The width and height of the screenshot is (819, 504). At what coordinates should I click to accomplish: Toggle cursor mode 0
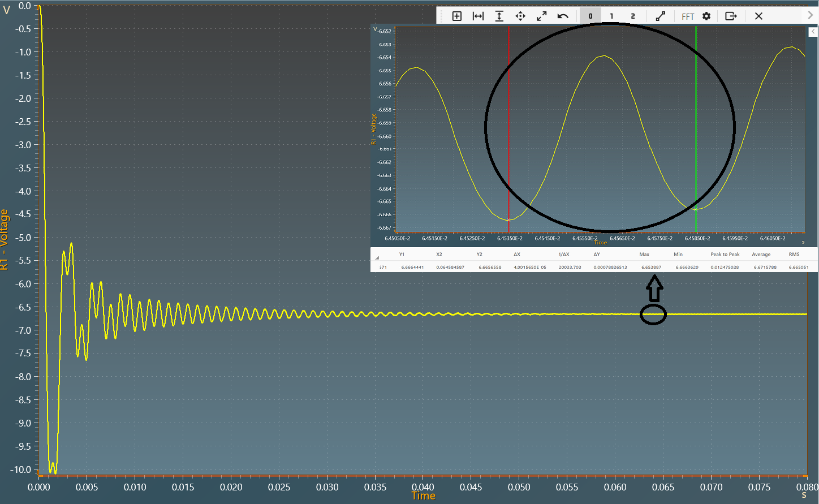pos(590,16)
